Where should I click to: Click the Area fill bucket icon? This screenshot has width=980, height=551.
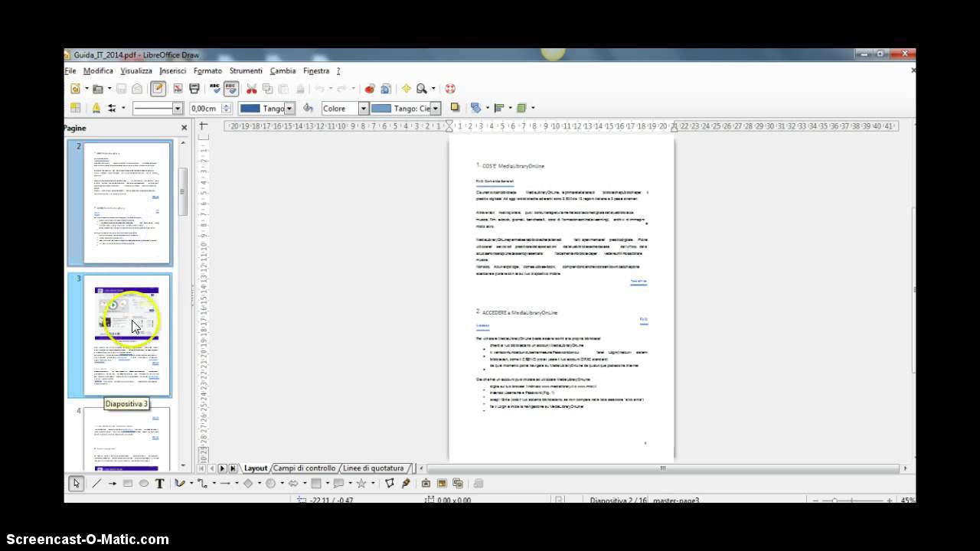click(x=308, y=109)
